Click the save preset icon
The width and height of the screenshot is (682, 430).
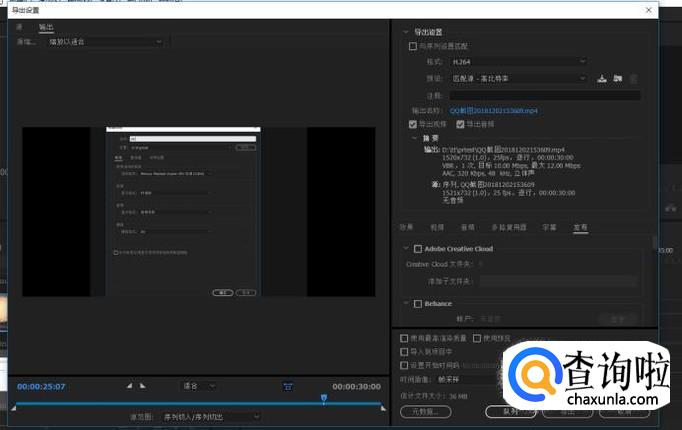(602, 78)
